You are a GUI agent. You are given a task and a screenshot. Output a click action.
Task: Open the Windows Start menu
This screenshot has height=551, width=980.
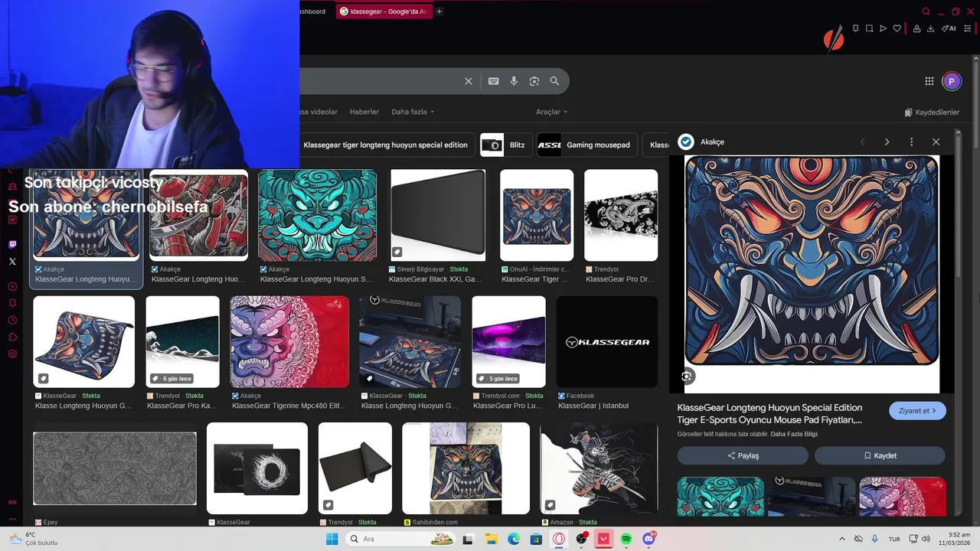(x=332, y=539)
